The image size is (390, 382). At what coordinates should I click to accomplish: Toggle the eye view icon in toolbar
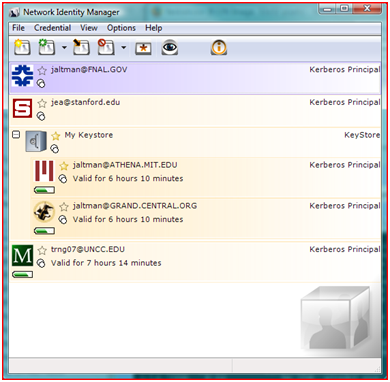point(170,48)
